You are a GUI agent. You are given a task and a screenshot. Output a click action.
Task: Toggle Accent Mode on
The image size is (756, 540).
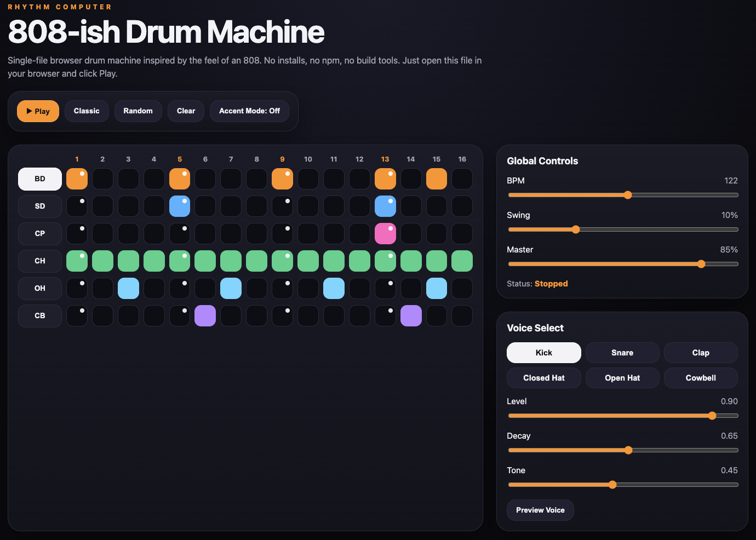[x=249, y=111]
